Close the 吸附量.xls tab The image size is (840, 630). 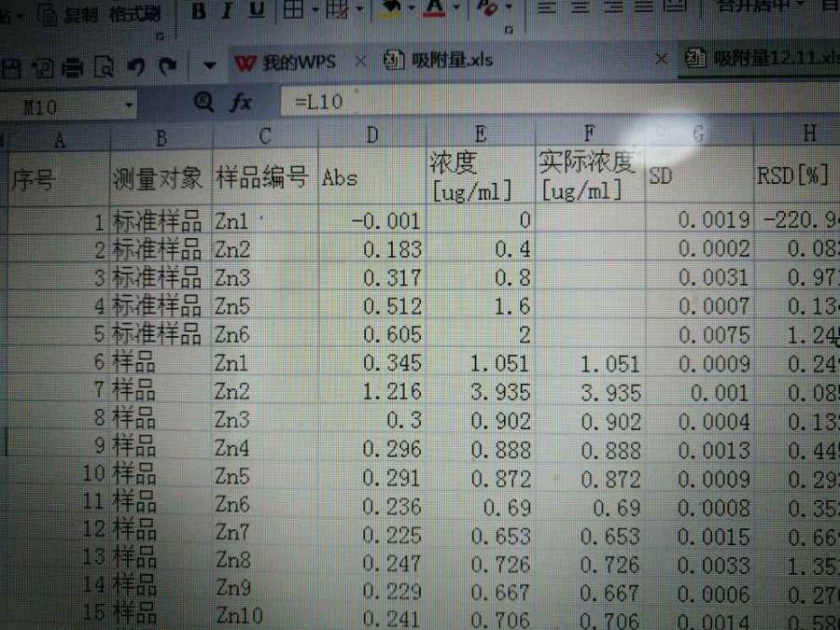coord(662,59)
